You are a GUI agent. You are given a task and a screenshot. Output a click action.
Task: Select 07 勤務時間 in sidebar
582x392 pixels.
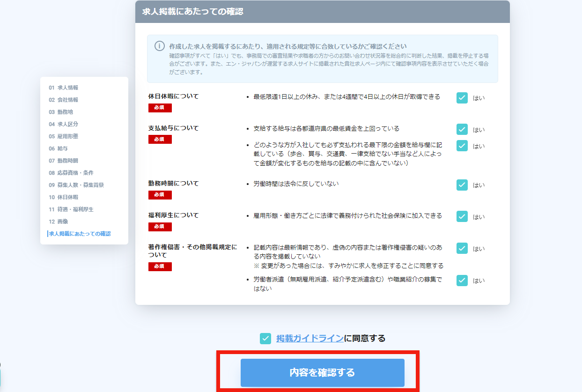coord(63,161)
